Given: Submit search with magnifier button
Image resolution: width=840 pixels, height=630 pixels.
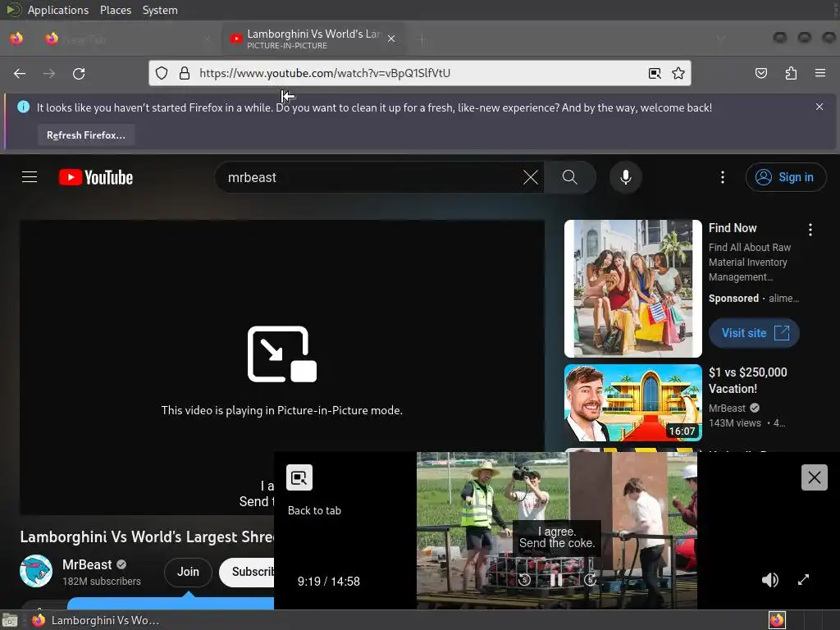Looking at the screenshot, I should (x=570, y=177).
